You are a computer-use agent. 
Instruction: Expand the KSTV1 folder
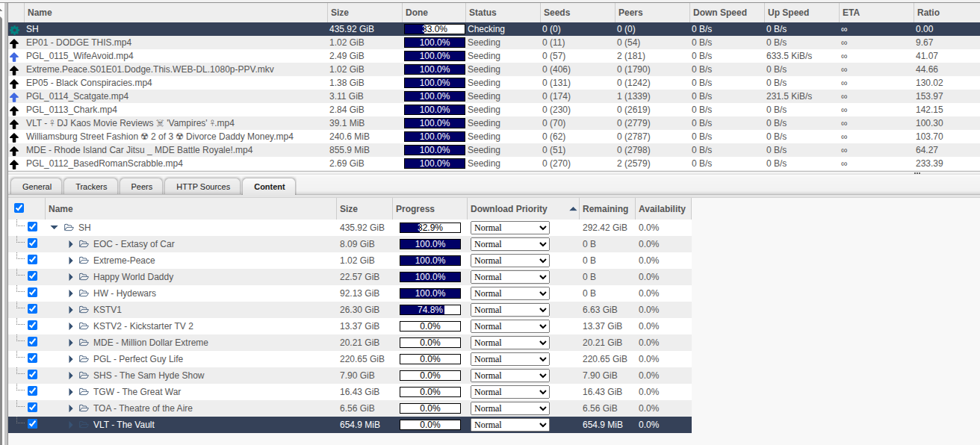click(71, 310)
